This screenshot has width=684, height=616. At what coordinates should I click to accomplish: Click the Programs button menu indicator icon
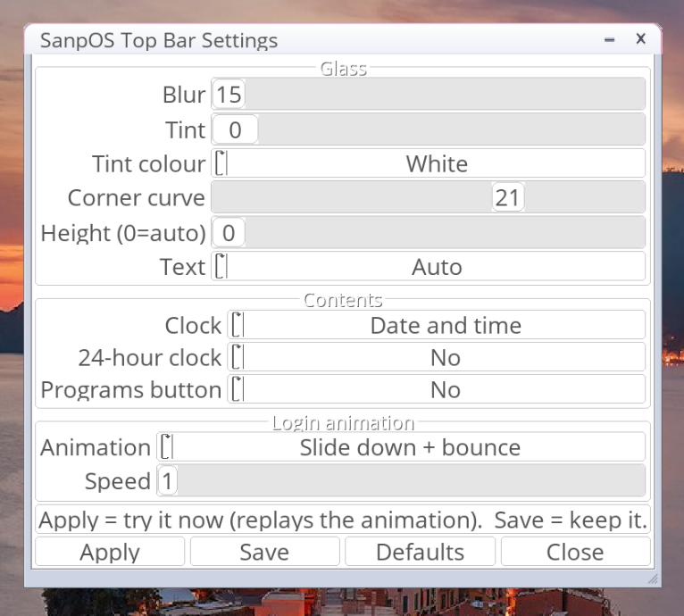click(238, 389)
